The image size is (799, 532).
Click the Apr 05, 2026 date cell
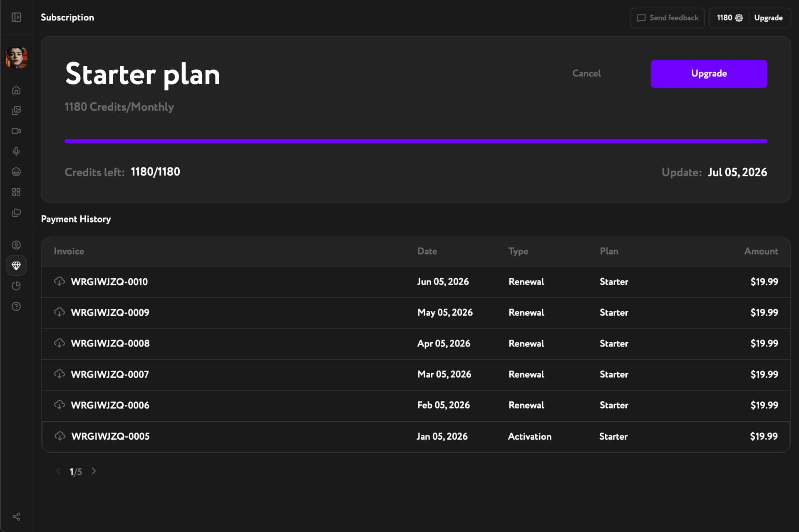click(x=444, y=343)
